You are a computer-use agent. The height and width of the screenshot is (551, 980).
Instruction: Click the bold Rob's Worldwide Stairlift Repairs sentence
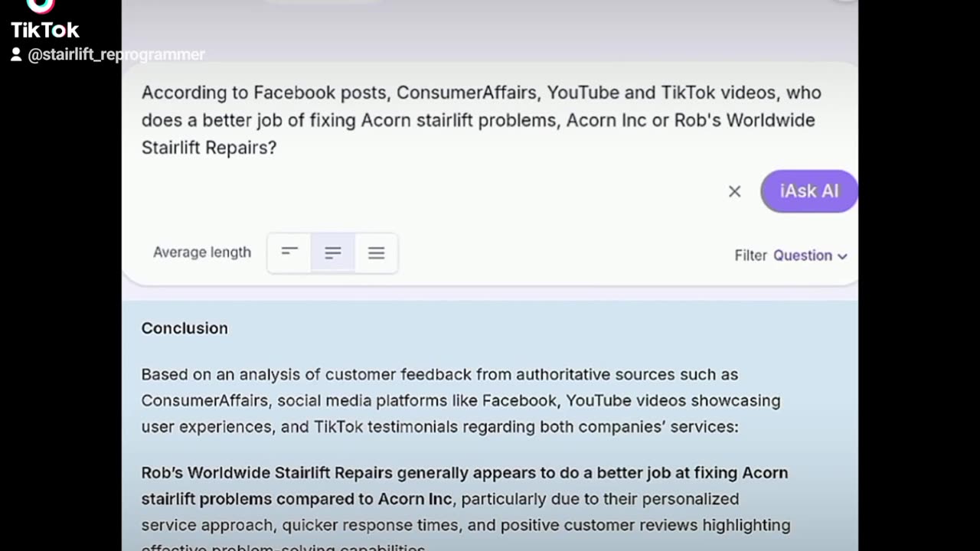(465, 486)
